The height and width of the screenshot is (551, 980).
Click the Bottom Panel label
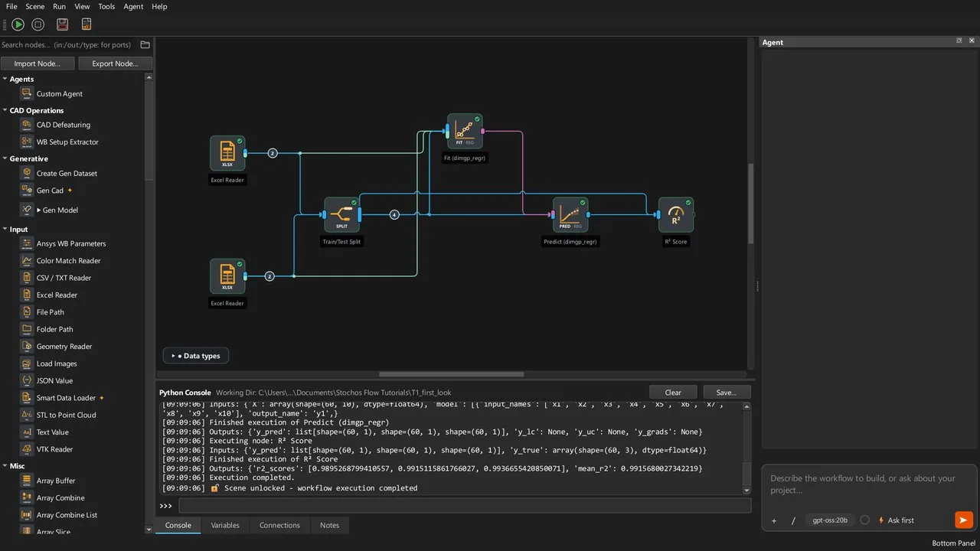(954, 543)
